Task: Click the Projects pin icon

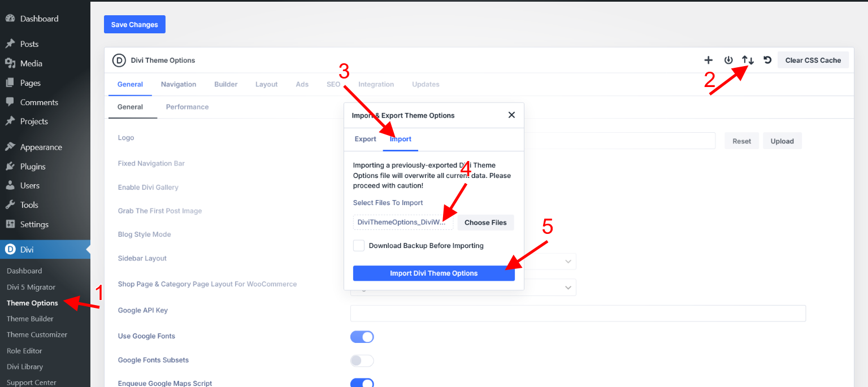Action: tap(10, 121)
